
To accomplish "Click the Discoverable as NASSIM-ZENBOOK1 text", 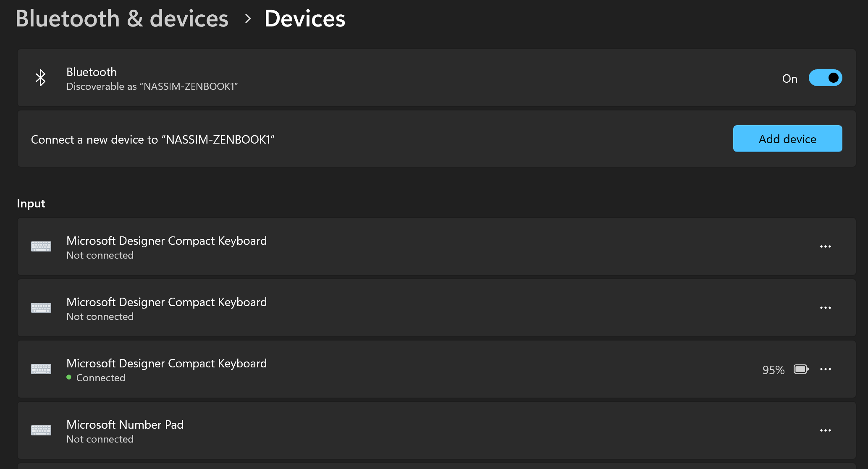I will (x=152, y=86).
